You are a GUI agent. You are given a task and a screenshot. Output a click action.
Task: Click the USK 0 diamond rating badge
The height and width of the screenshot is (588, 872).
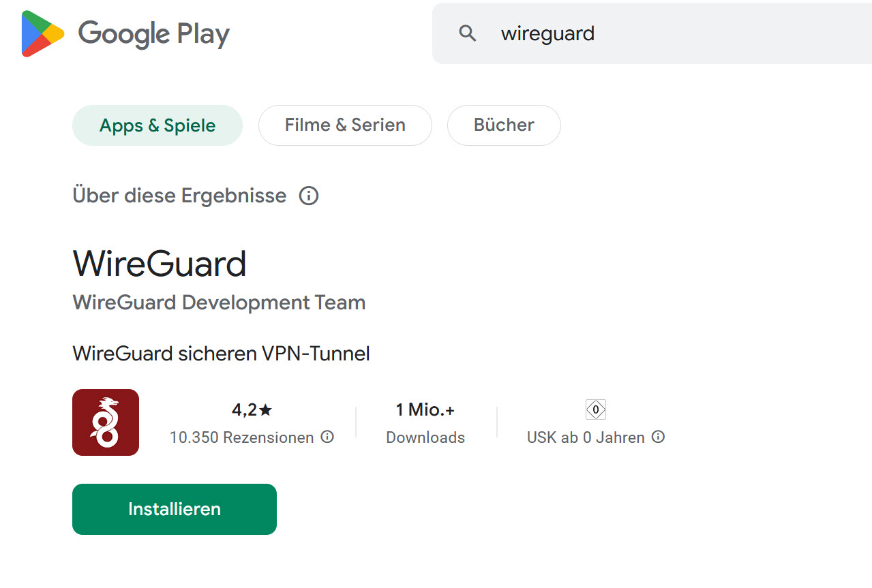click(596, 409)
